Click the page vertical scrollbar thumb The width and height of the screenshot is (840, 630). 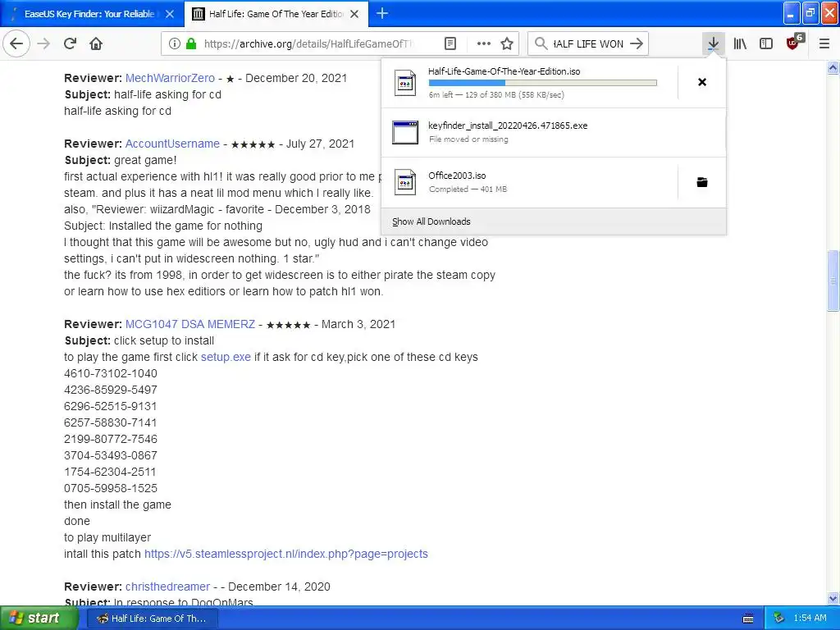[833, 281]
